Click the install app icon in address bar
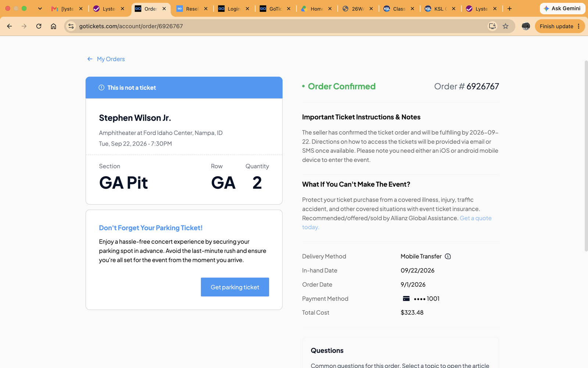 click(492, 26)
